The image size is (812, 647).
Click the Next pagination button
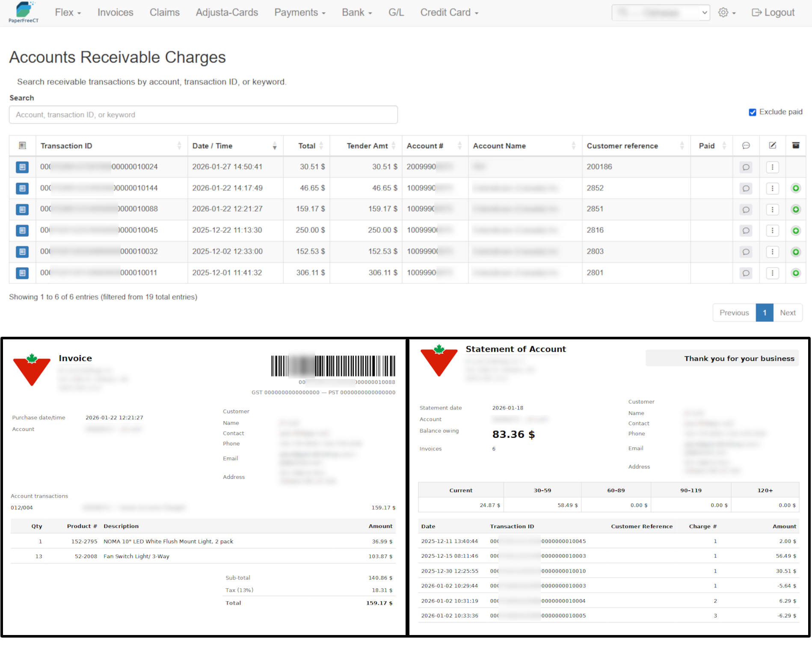click(x=787, y=313)
